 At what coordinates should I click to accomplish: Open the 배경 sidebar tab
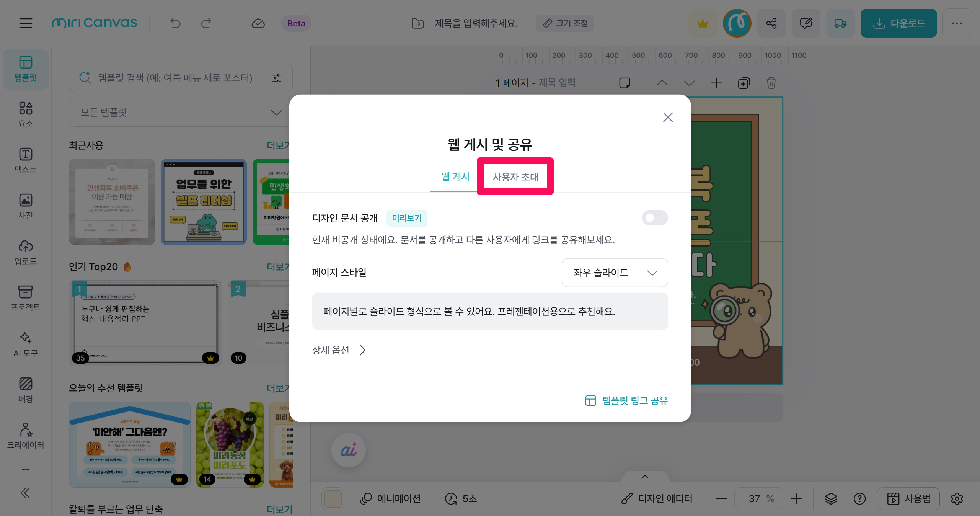26,390
